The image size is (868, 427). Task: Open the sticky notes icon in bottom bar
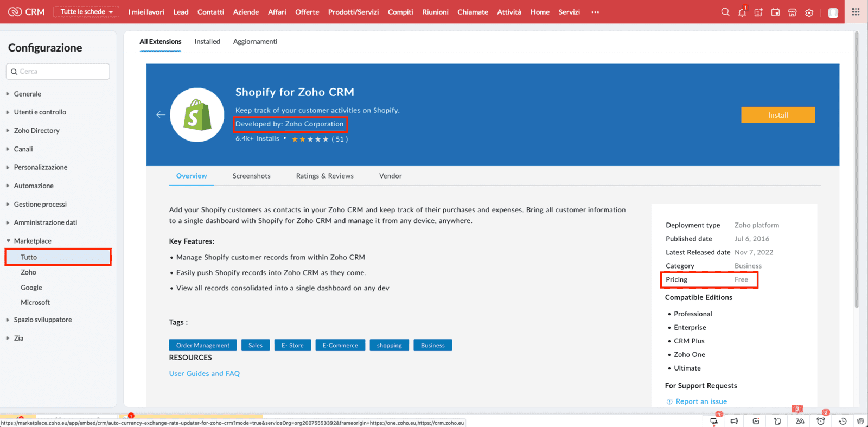click(777, 421)
